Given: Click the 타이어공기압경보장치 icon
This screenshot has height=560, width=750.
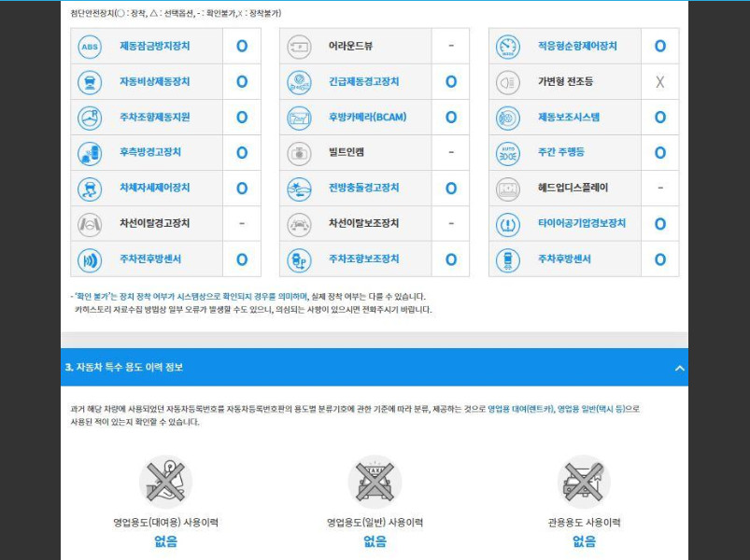Looking at the screenshot, I should point(508,223).
